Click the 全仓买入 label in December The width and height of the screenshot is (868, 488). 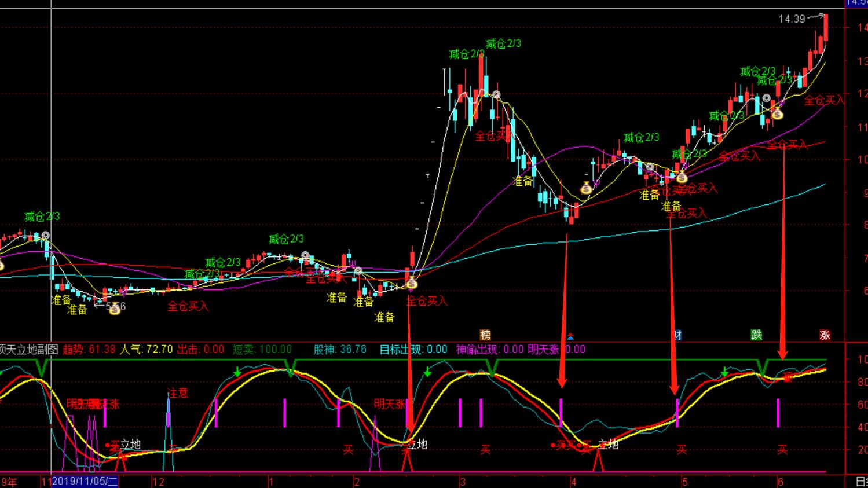[x=188, y=306]
